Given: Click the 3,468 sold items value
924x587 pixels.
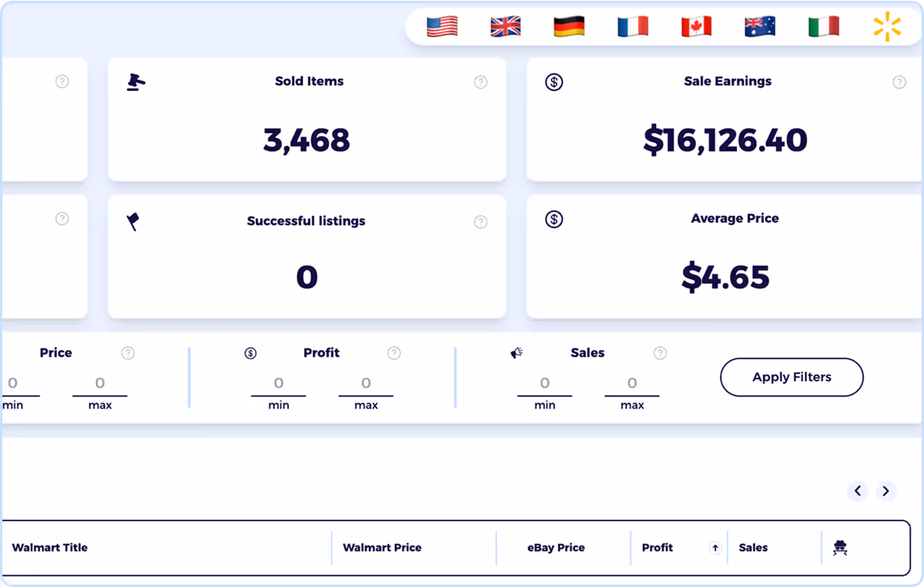Looking at the screenshot, I should pos(306,141).
